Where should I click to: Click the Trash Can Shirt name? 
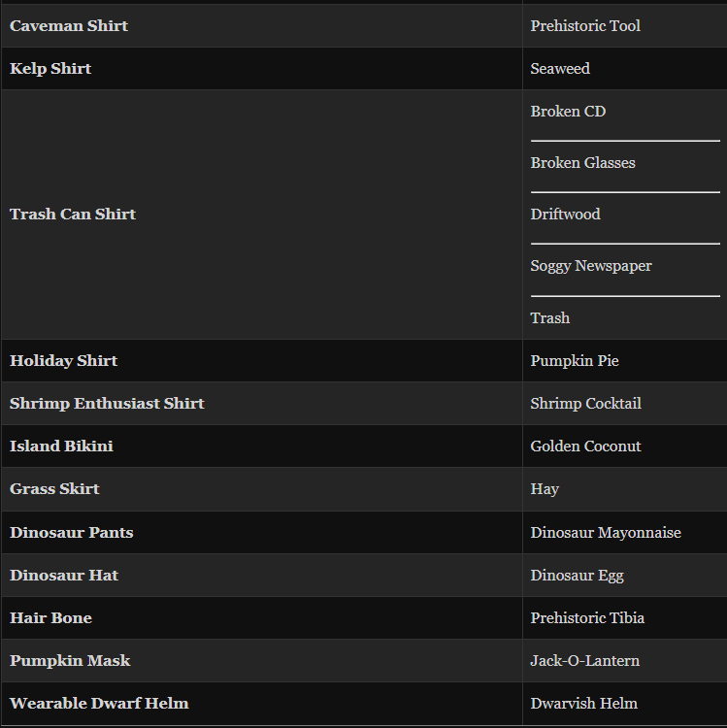pos(73,215)
